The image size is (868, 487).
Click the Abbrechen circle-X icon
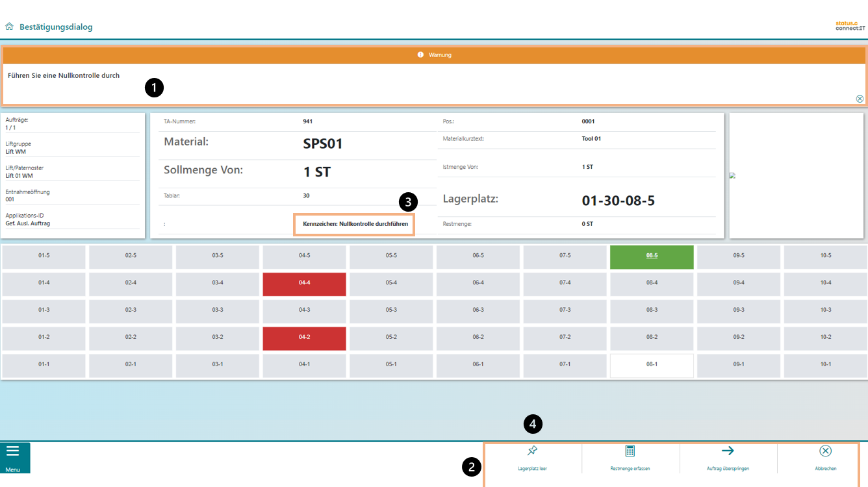click(x=825, y=451)
